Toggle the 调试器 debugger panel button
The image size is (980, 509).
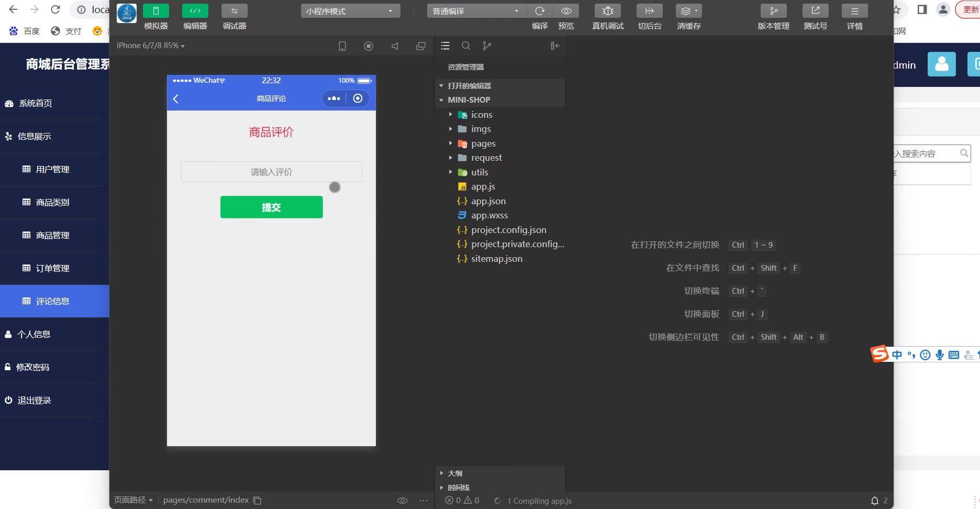[x=235, y=11]
